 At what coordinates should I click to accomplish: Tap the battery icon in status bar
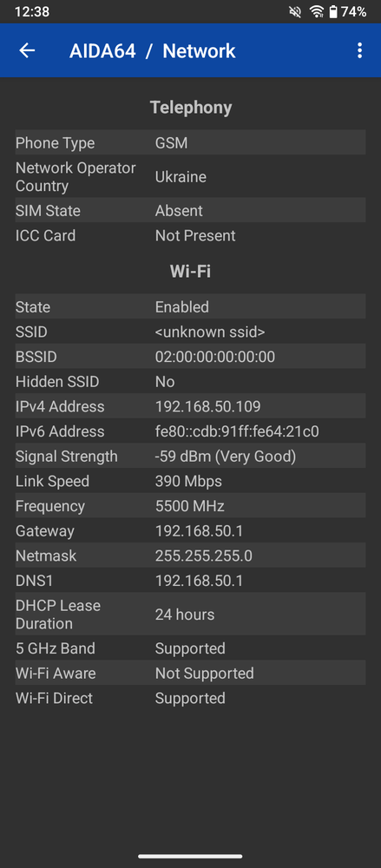(x=333, y=11)
